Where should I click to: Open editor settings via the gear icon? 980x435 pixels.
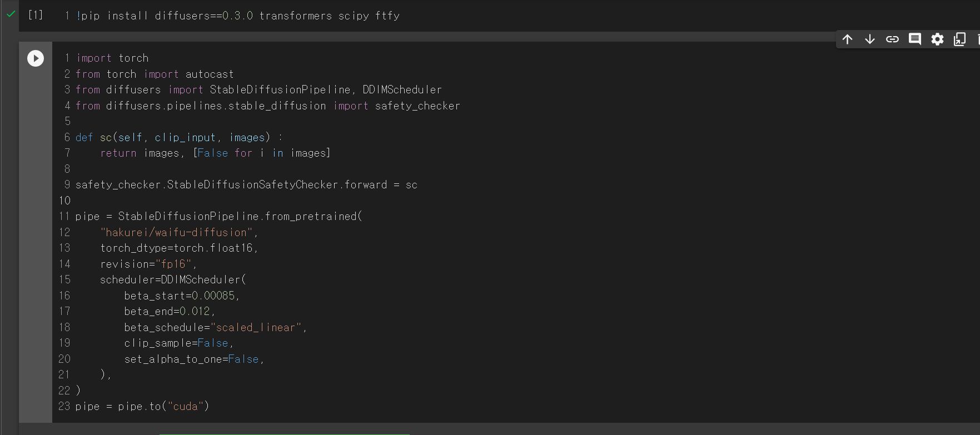(937, 39)
